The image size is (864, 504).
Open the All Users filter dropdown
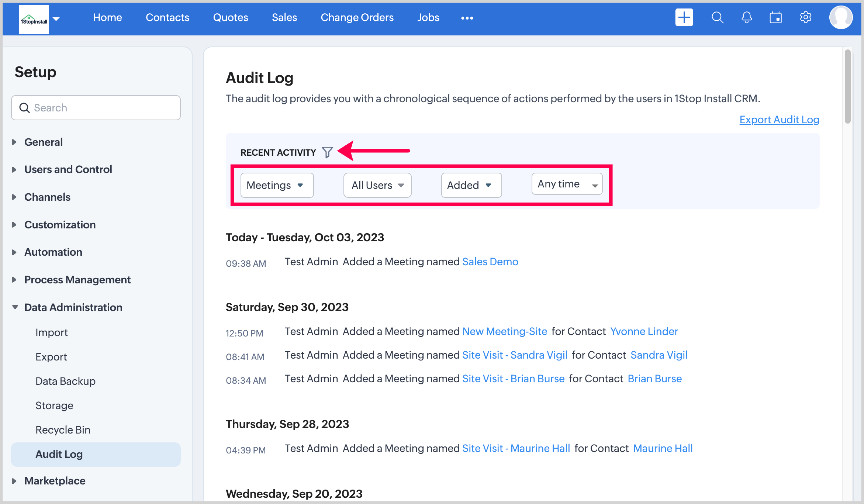coord(377,185)
